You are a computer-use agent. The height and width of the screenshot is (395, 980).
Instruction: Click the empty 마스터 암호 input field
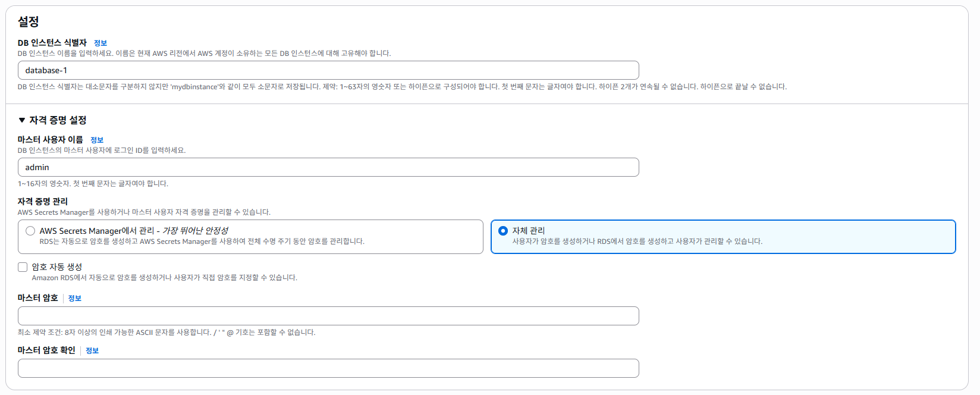[328, 316]
